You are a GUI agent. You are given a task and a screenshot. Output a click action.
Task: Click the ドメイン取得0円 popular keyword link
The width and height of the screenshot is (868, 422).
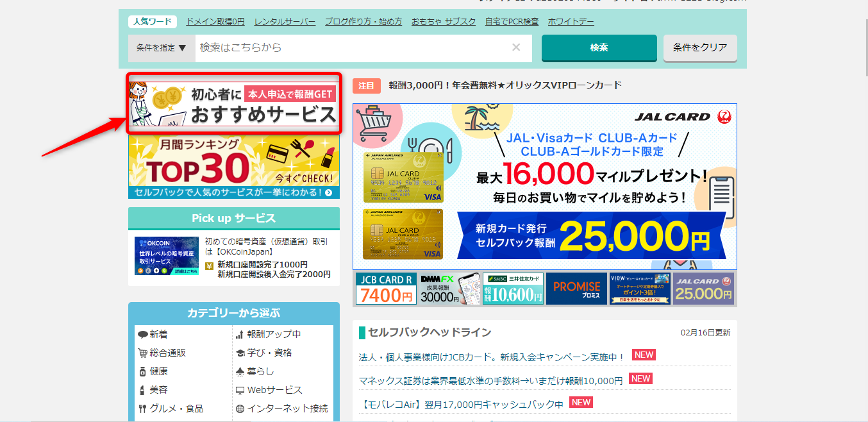(x=215, y=22)
